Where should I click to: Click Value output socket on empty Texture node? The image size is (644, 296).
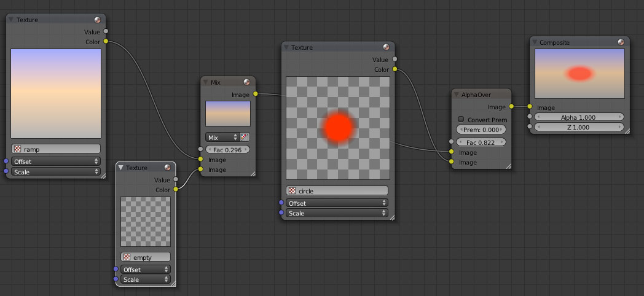pyautogui.click(x=176, y=179)
